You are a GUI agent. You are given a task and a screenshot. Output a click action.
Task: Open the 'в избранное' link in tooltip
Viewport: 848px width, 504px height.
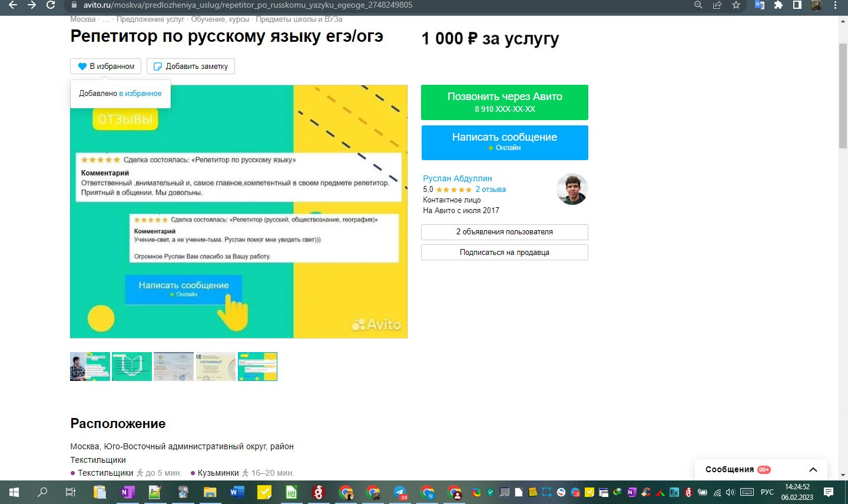[140, 93]
